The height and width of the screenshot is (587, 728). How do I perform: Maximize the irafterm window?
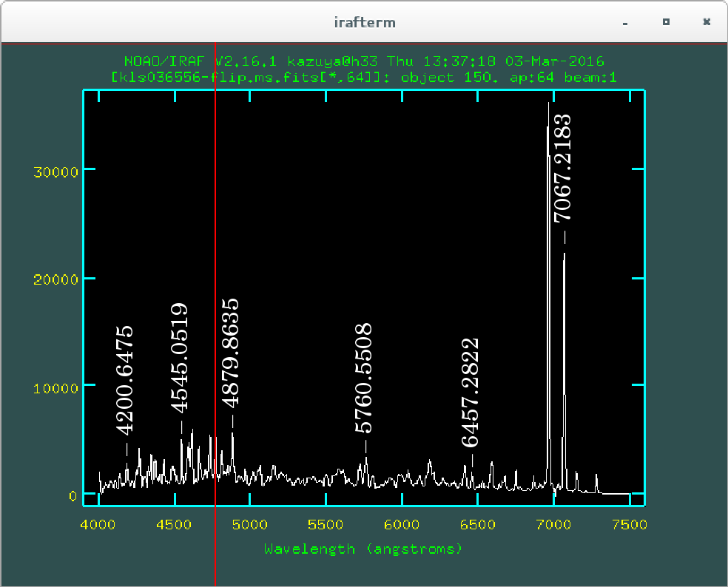click(x=666, y=22)
